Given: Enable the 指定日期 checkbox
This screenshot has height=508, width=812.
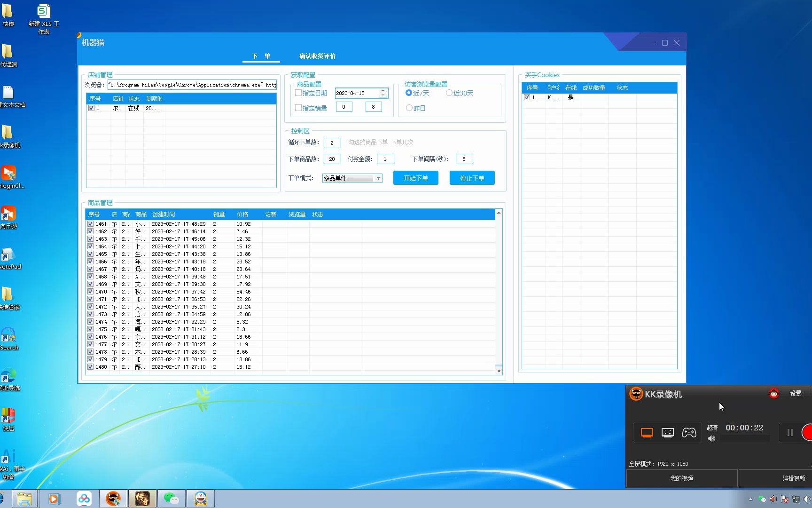Looking at the screenshot, I should [298, 93].
